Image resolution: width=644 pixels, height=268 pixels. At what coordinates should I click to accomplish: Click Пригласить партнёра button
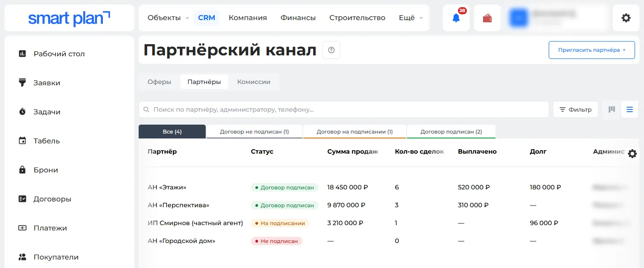pos(592,50)
